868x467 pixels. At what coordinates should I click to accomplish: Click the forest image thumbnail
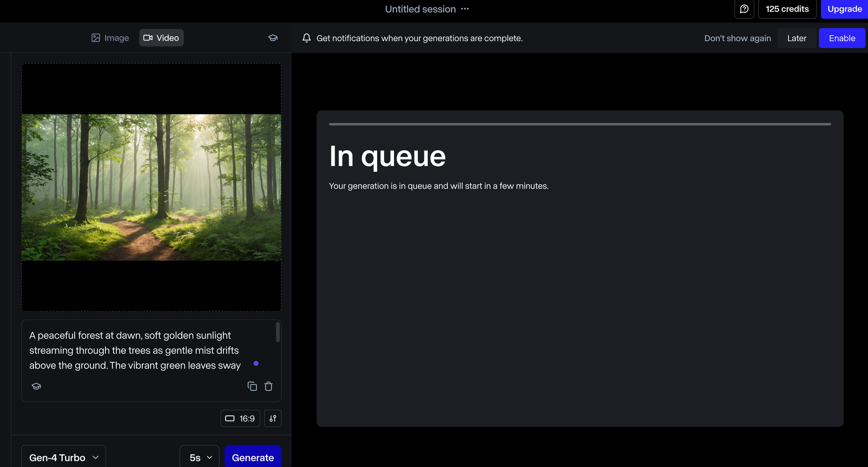[151, 187]
